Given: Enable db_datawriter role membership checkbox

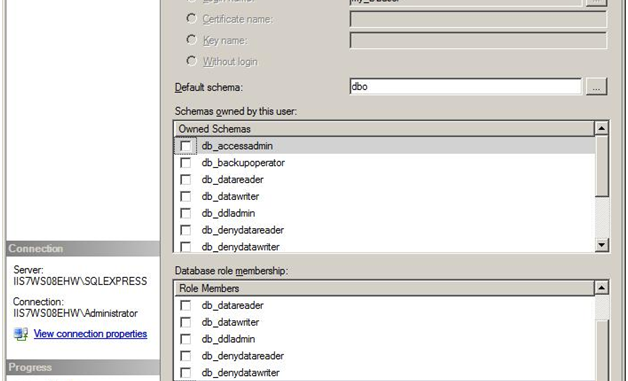Looking at the screenshot, I should [185, 322].
